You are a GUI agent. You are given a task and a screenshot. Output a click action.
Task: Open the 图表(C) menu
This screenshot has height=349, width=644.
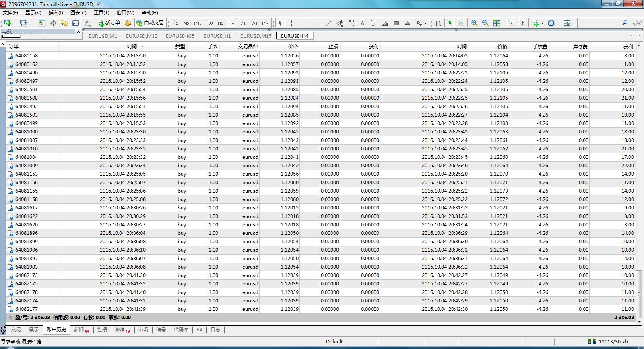[78, 12]
